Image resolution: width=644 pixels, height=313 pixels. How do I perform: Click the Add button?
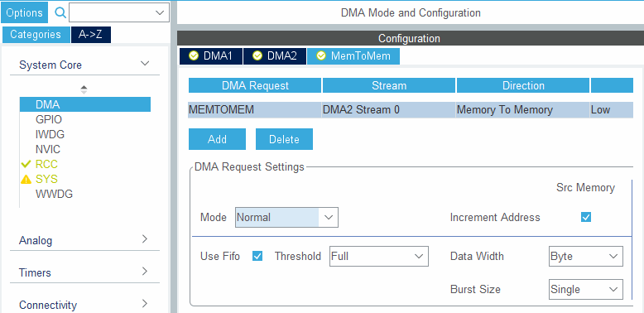(x=217, y=139)
